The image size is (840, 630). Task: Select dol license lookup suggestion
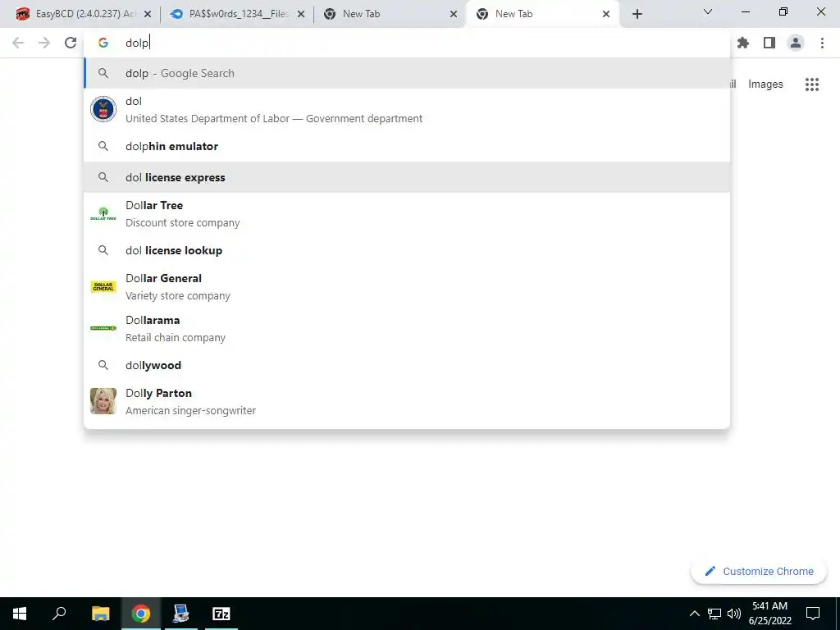[407, 250]
